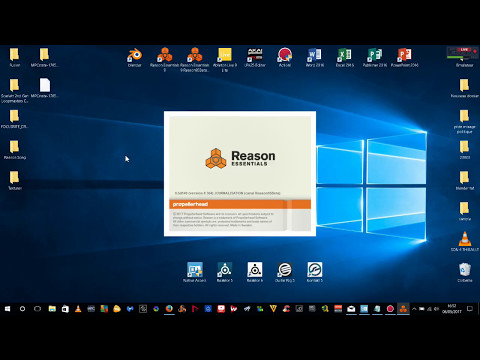Open Microsoft Store from the taskbar
The image size is (480, 360).
tap(65, 309)
